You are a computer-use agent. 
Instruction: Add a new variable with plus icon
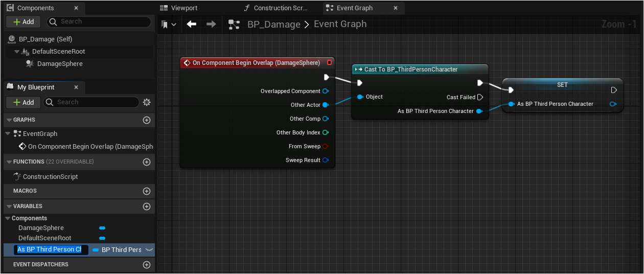point(147,207)
